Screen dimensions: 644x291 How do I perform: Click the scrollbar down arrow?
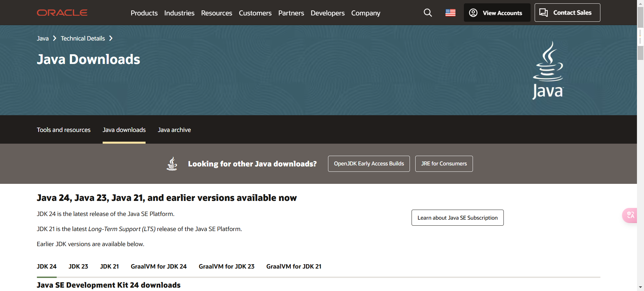(x=640, y=287)
